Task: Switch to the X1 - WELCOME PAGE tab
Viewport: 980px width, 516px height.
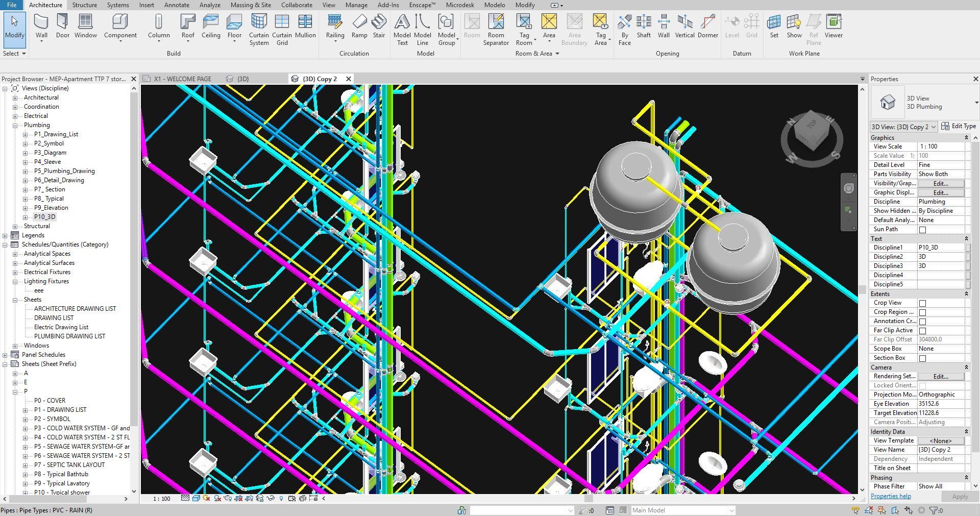Action: point(182,79)
